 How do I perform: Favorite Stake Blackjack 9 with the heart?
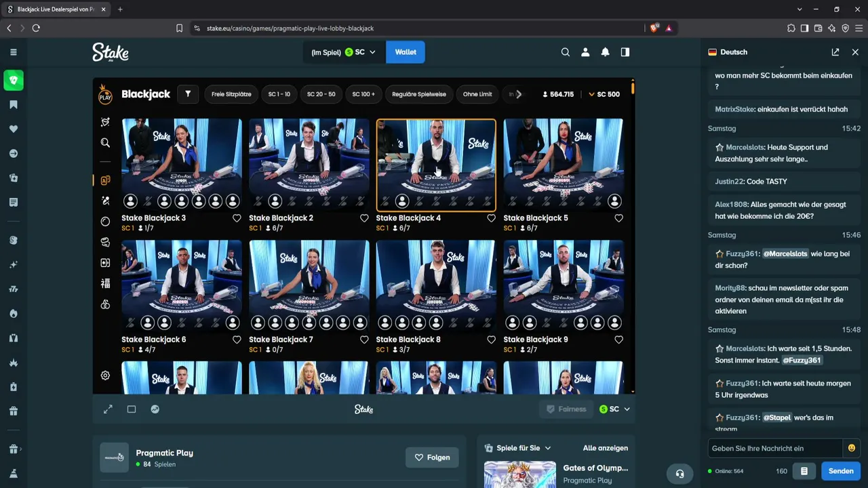pos(618,340)
